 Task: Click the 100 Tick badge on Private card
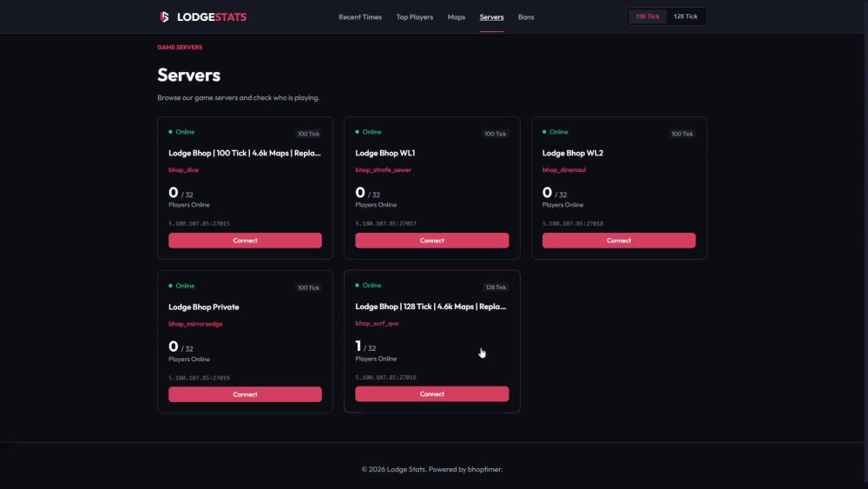[x=308, y=287]
